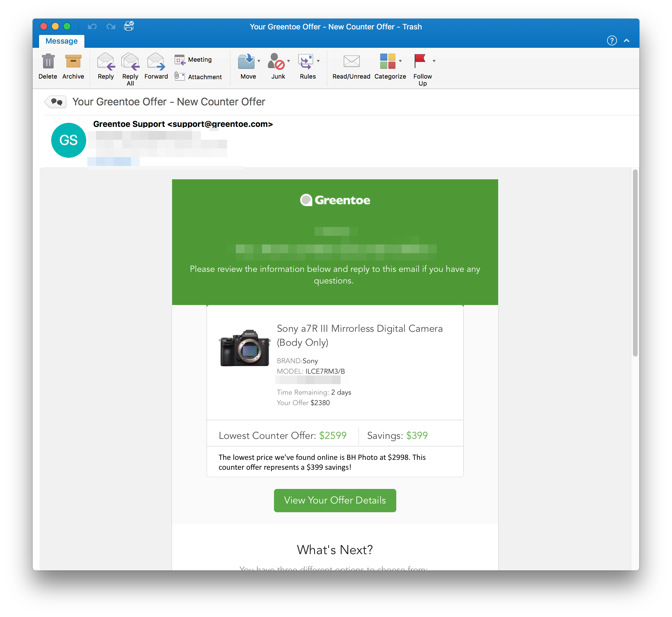Click the vertical scrollbar of the message

635,263
